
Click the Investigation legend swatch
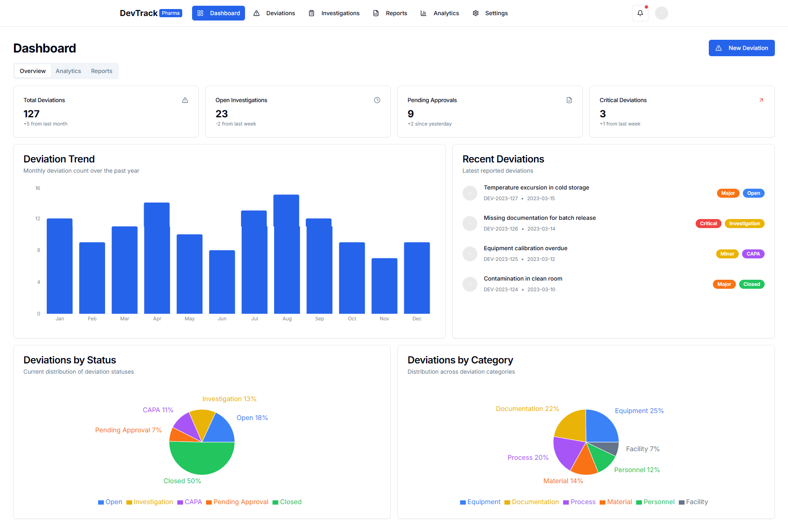pos(129,502)
